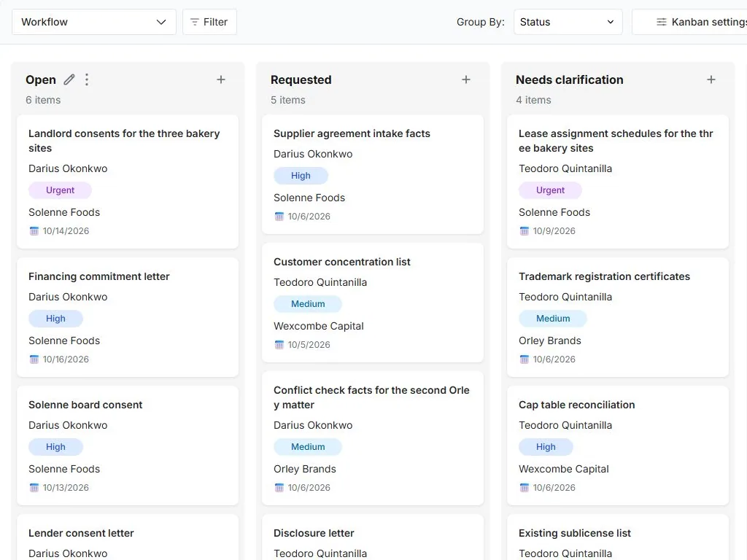Screen dimensions: 747x560
Task: Open the Lender consent letter card
Action: (x=128, y=537)
